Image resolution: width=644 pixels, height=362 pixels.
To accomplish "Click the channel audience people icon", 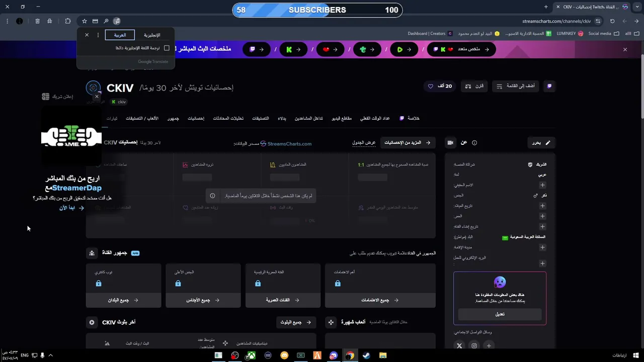I will pos(92,253).
